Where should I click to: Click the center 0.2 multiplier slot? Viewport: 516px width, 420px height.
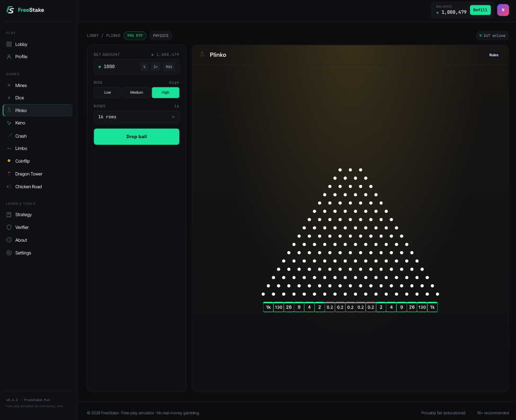pos(350,307)
